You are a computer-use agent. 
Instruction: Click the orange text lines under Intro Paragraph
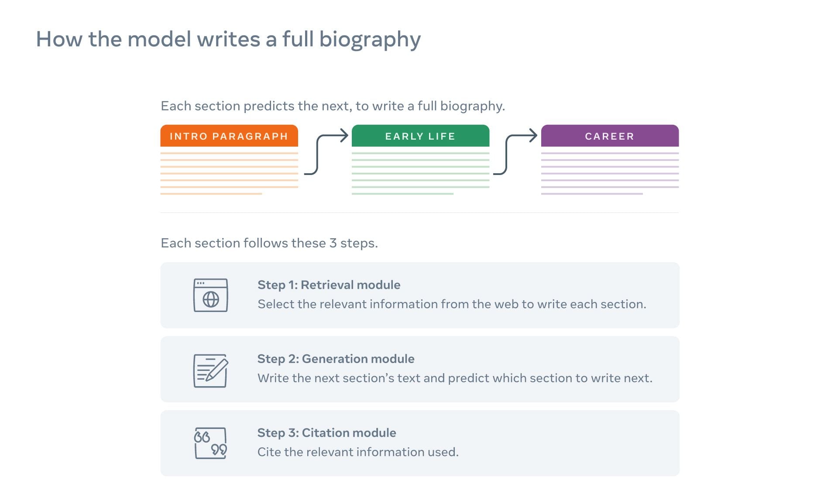point(229,173)
